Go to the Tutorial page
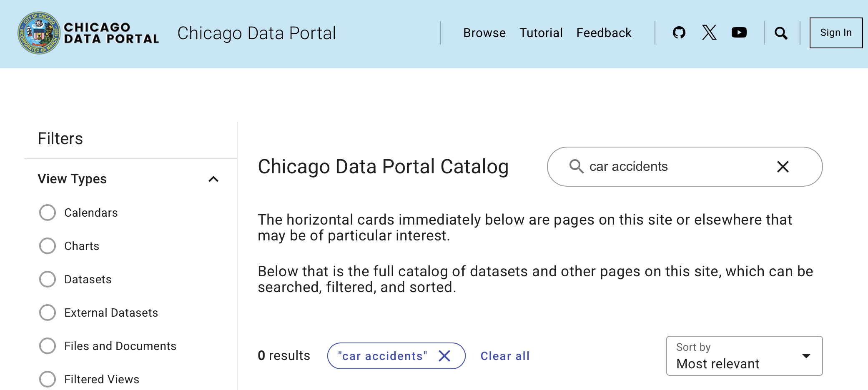This screenshot has width=868, height=390. pos(541,33)
